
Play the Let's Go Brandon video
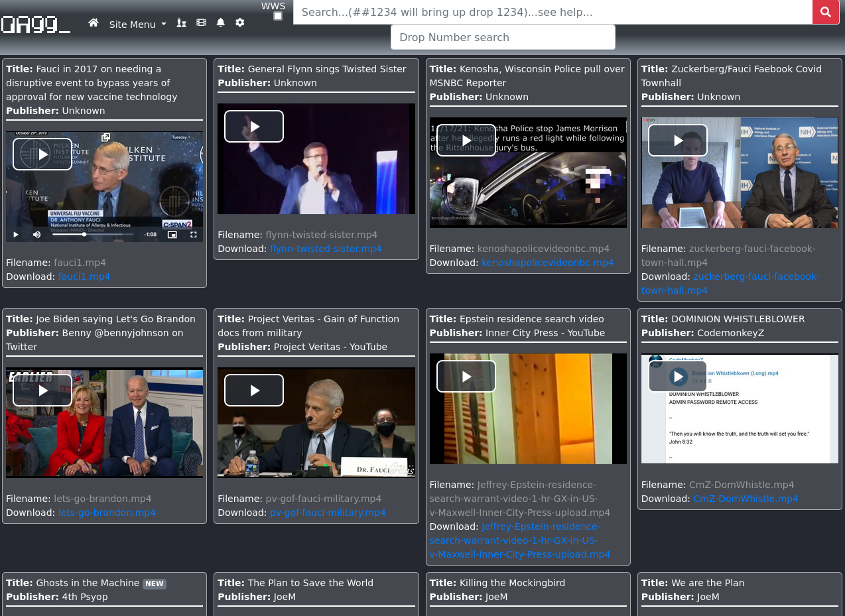point(42,391)
